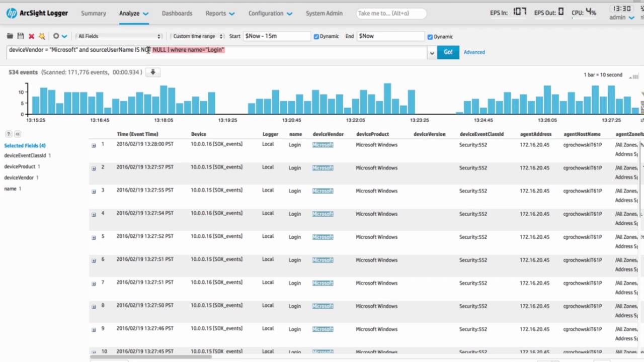Select the deviceVendor field in sidebar
This screenshot has height=362, width=644.
click(x=19, y=178)
